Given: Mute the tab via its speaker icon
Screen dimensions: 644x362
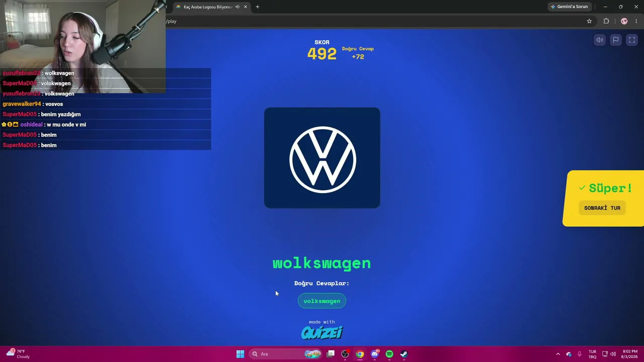Looking at the screenshot, I should click(237, 7).
